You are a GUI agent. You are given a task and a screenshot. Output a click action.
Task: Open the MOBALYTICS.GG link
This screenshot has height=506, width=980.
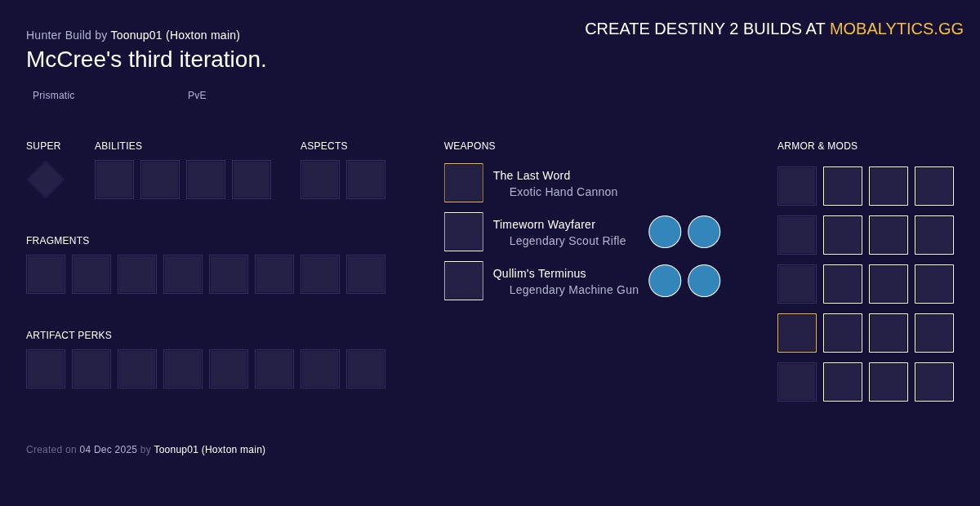pos(897,29)
